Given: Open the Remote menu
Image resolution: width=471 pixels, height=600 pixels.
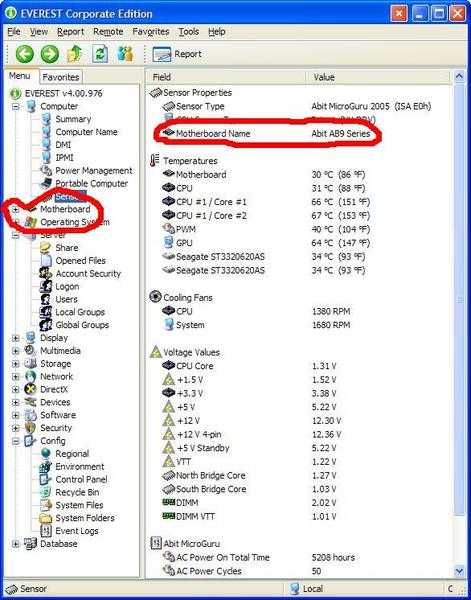Looking at the screenshot, I should point(108,32).
